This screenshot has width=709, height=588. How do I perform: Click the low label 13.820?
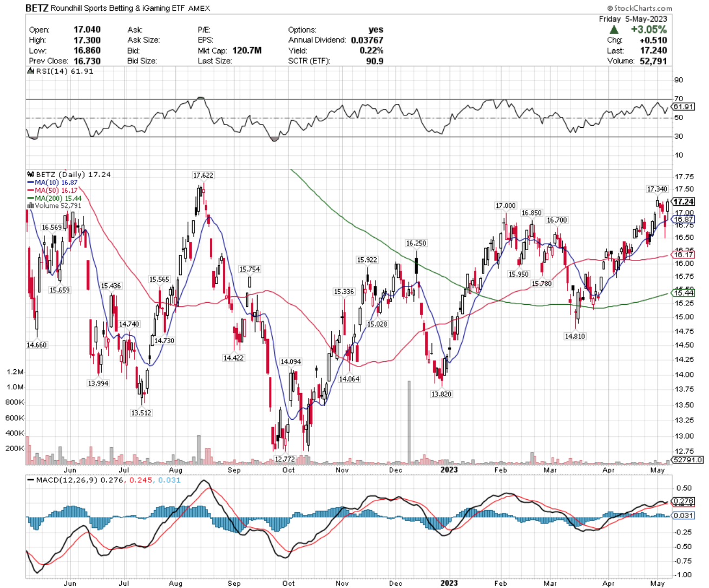coord(441,394)
